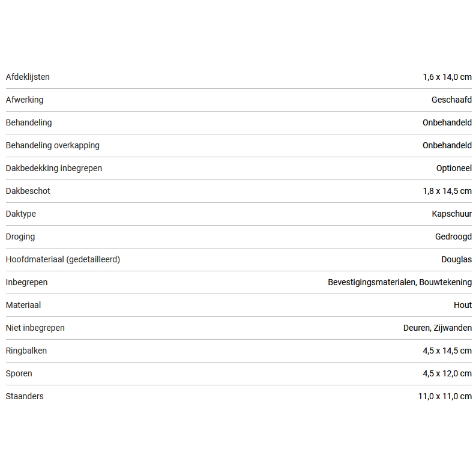Click the Behandeling overkapping label
The image size is (476, 476).
pos(53,145)
